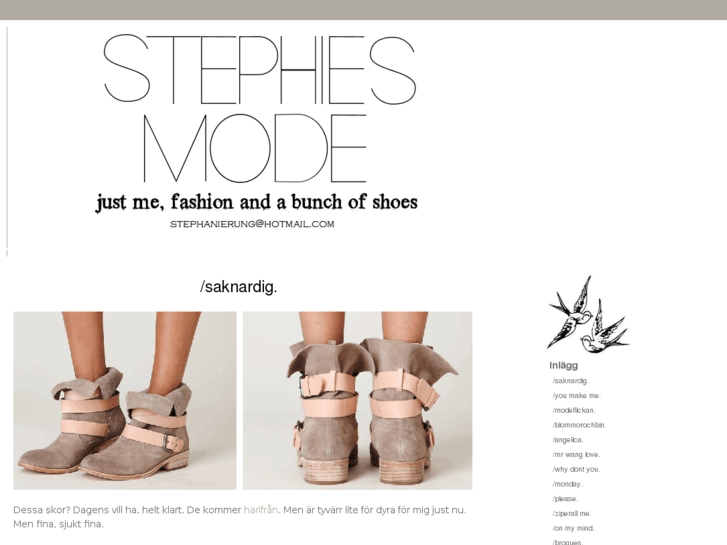Image resolution: width=727 pixels, height=545 pixels.
Task: Click the stephanierung@hotmail.com email text
Action: point(252,224)
